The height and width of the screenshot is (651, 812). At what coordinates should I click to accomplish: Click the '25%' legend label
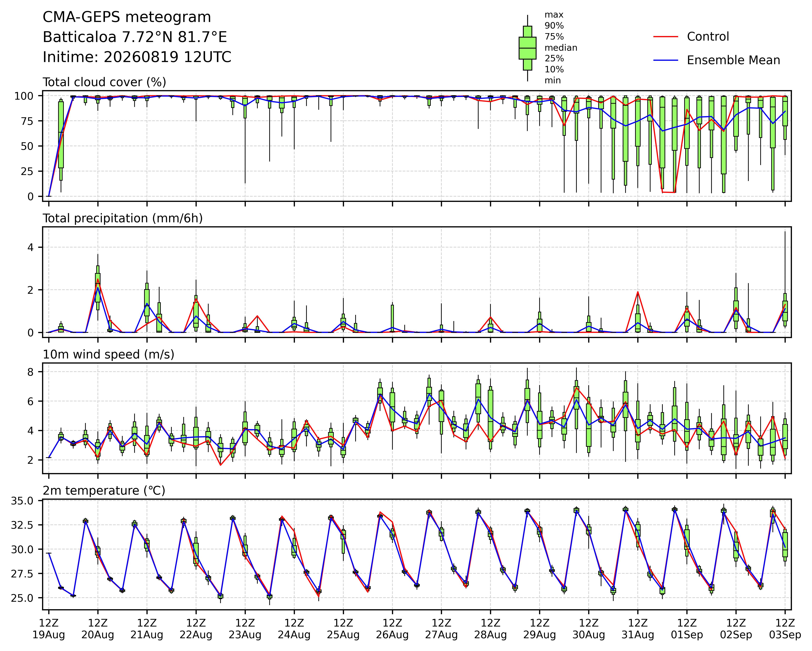(554, 59)
